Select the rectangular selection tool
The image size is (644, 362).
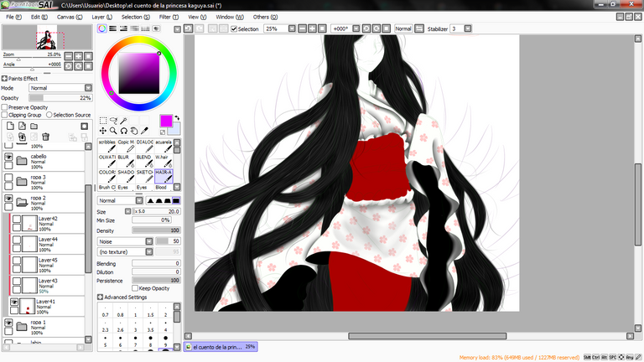point(103,121)
